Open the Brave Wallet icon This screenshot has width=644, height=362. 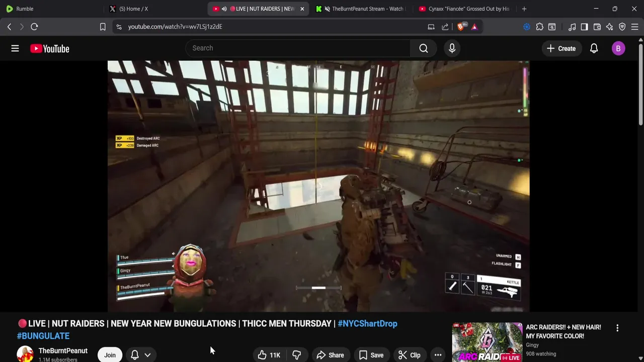[x=597, y=27]
